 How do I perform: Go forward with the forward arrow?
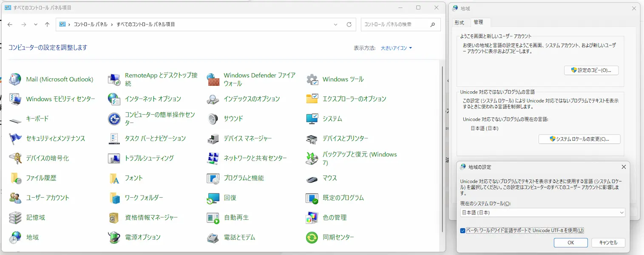[x=24, y=25]
